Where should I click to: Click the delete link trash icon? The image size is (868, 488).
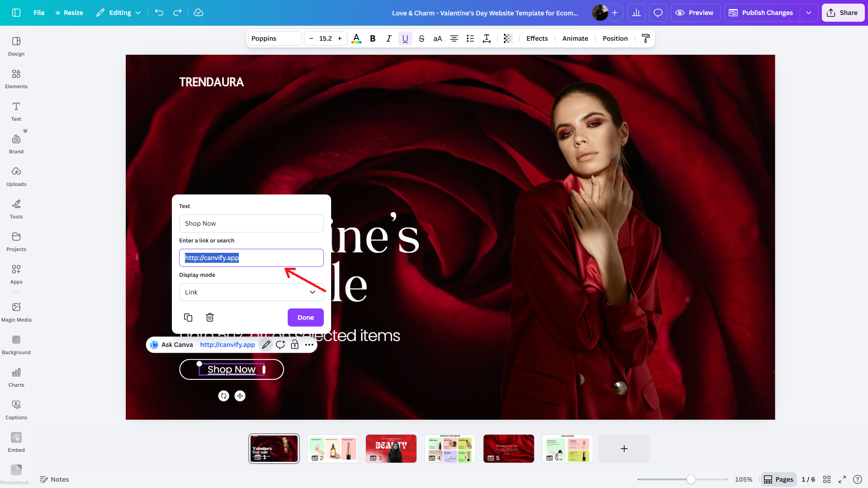[x=210, y=317]
